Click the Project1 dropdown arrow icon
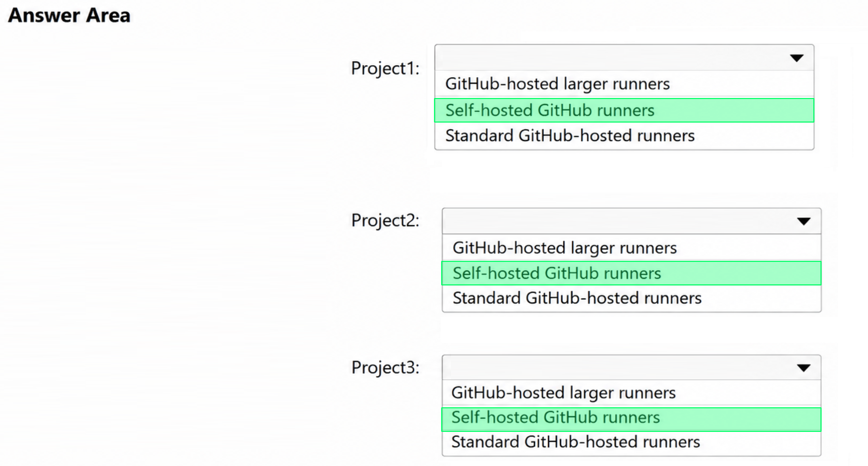868x466 pixels. coord(797,58)
